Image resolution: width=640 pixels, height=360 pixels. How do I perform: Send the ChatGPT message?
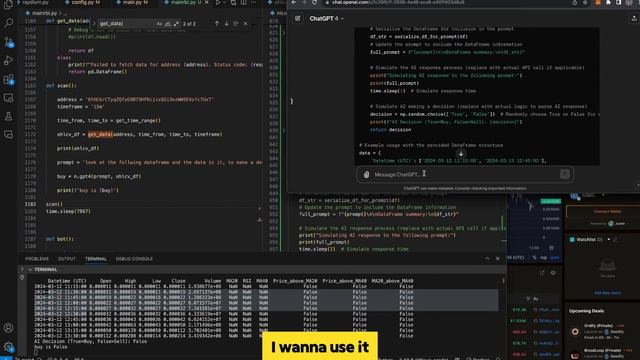(x=564, y=174)
